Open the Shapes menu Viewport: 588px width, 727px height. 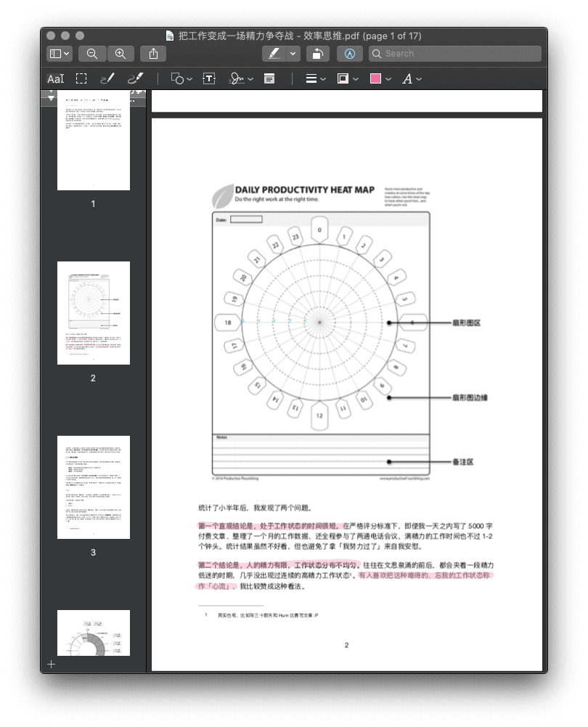click(x=181, y=79)
